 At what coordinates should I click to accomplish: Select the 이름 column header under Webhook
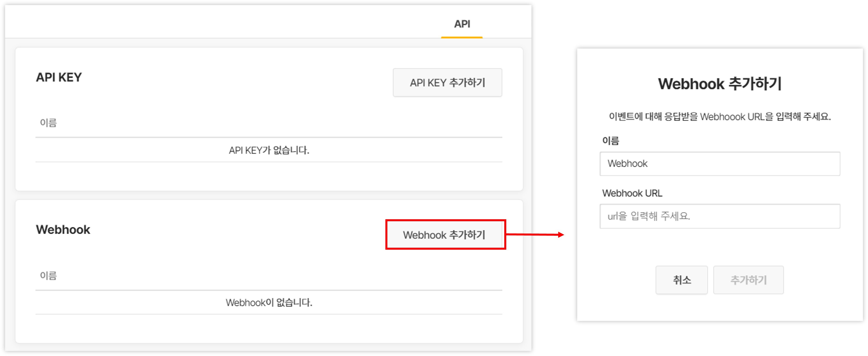click(x=48, y=275)
